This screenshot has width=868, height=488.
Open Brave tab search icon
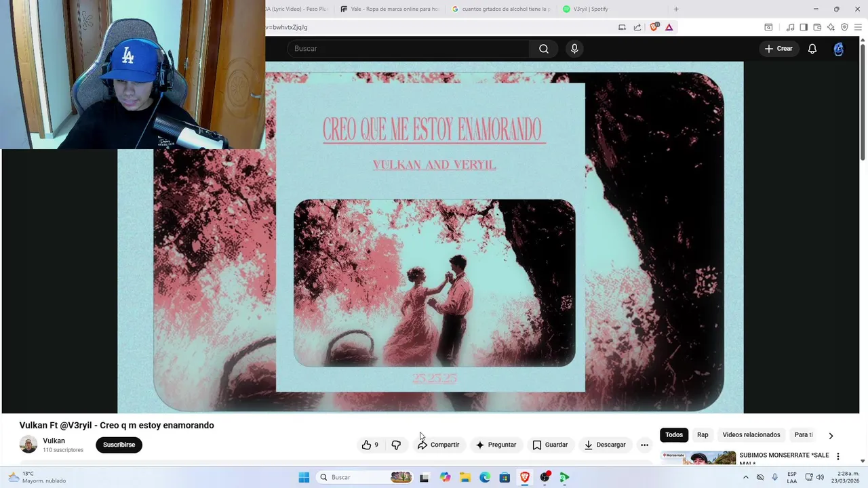(x=768, y=27)
